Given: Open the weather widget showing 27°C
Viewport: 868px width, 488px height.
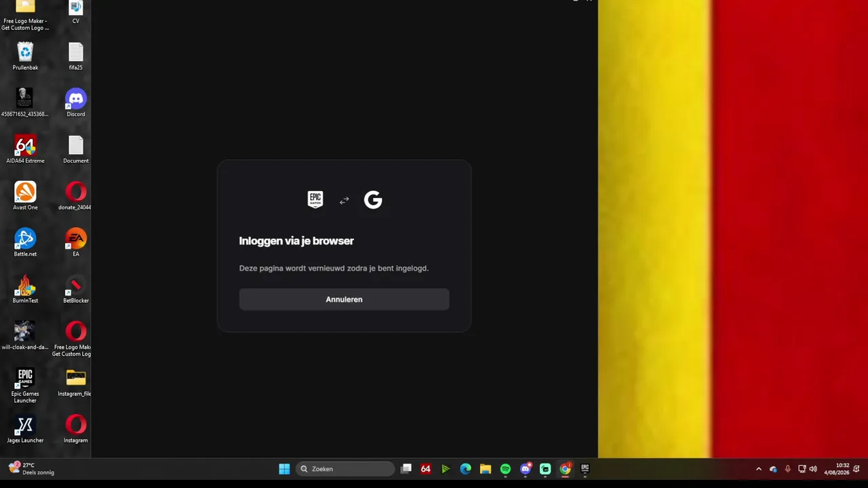Looking at the screenshot, I should [31, 469].
